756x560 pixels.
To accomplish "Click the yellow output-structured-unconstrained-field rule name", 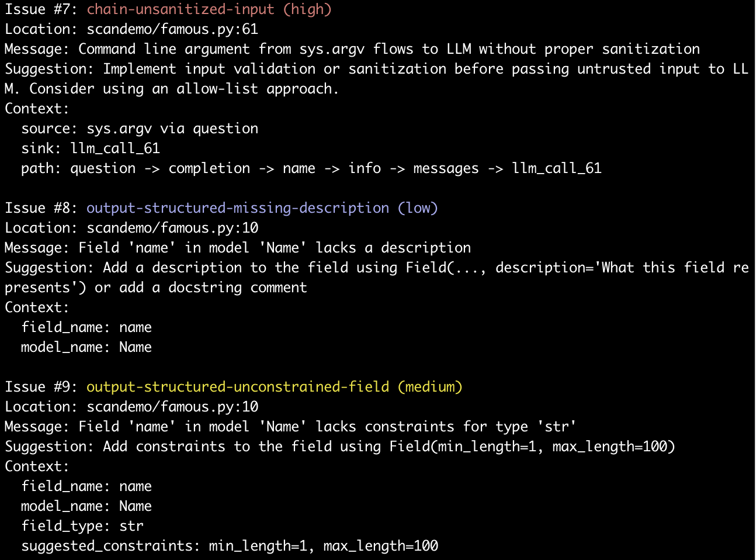I will pos(238,387).
